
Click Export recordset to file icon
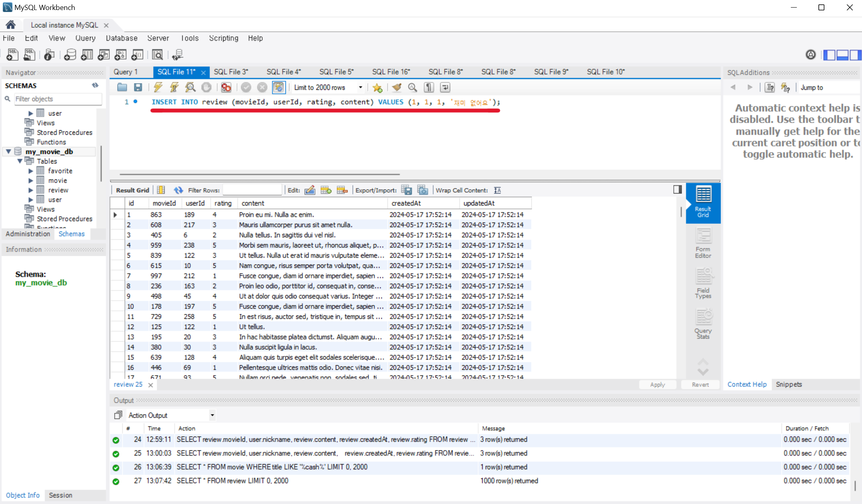pos(407,190)
